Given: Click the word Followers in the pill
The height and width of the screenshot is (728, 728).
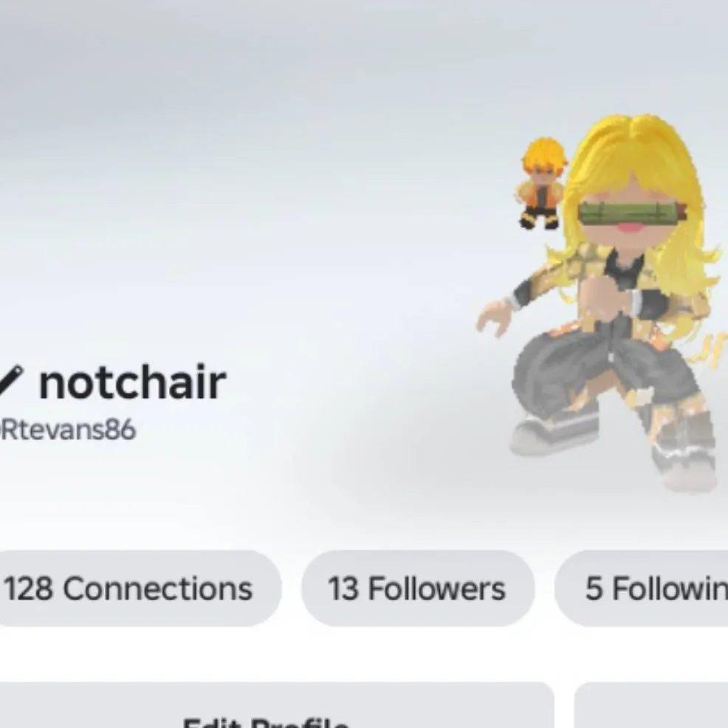Looking at the screenshot, I should (436, 588).
